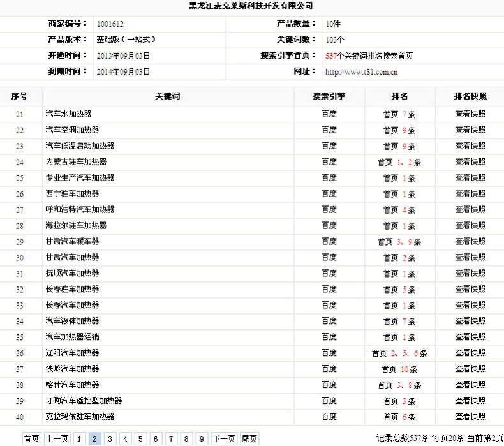This screenshot has width=504, height=446.
Task: Select keyword text 内蒙古驻车加热器
Action: [76, 161]
